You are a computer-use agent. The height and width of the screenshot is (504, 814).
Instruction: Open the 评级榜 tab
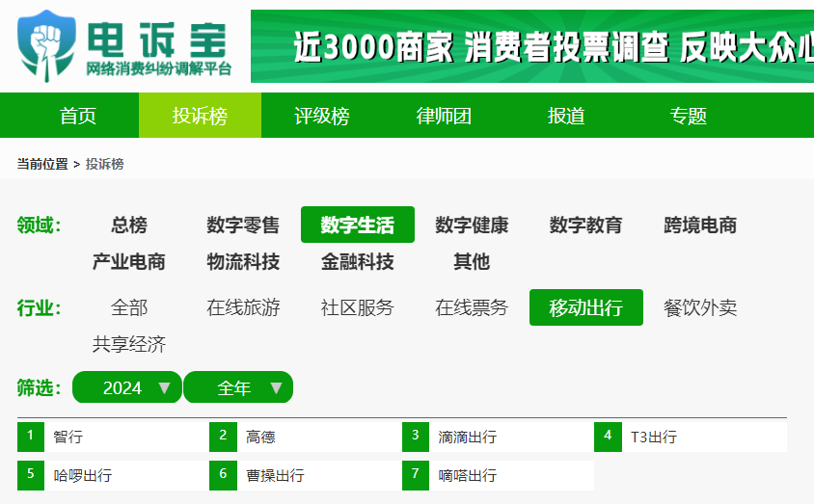pos(322,115)
